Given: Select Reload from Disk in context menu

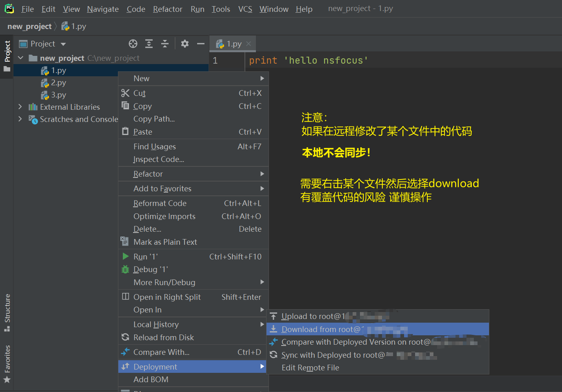Looking at the screenshot, I should point(163,337).
